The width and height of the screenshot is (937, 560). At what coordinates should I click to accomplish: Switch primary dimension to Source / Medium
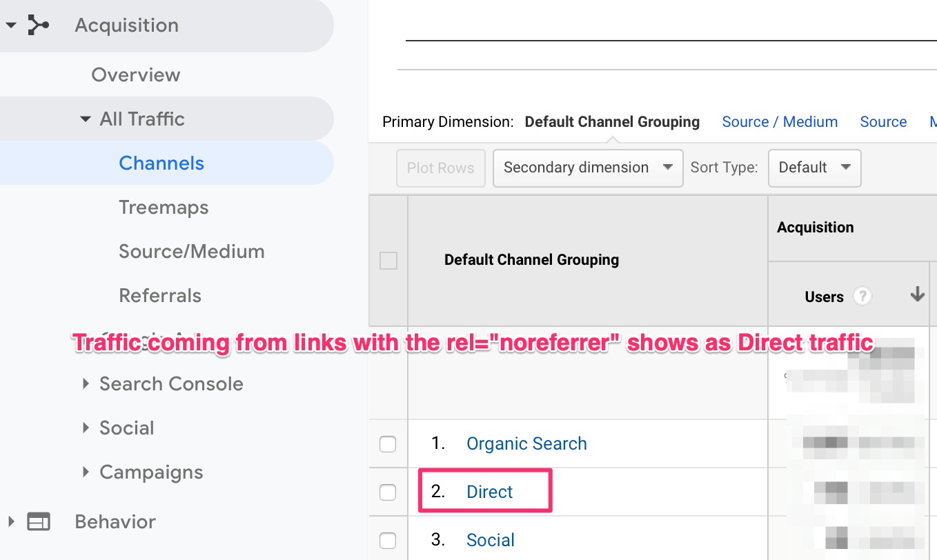click(780, 122)
